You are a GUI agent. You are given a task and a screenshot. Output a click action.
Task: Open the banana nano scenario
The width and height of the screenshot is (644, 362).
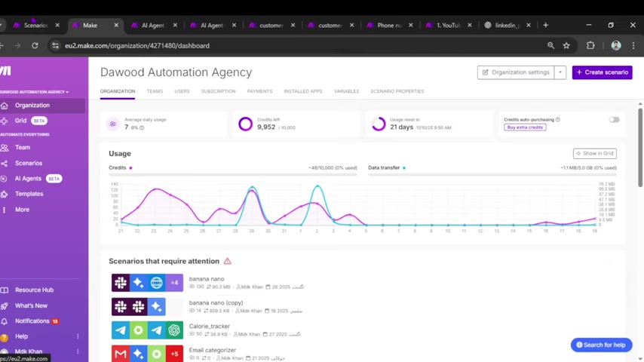pos(206,279)
